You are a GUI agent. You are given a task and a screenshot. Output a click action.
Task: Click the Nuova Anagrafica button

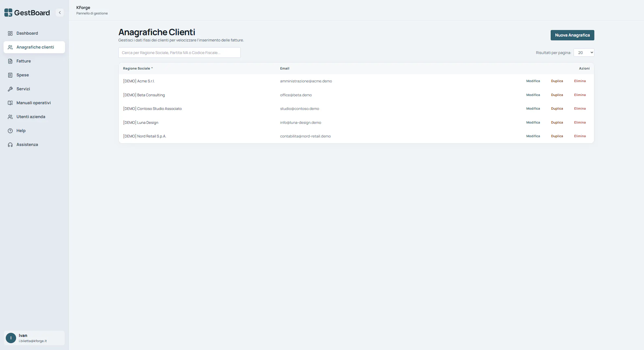pos(572,35)
